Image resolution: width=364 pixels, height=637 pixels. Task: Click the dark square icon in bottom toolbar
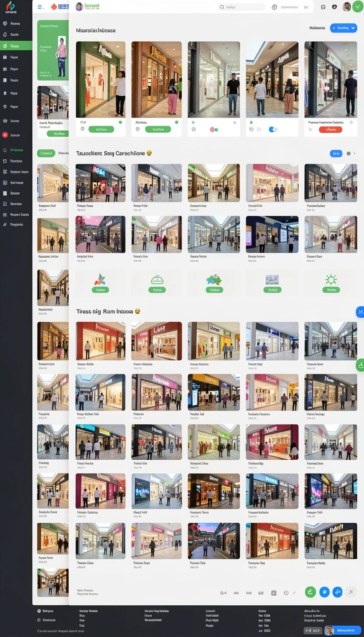pos(273,593)
